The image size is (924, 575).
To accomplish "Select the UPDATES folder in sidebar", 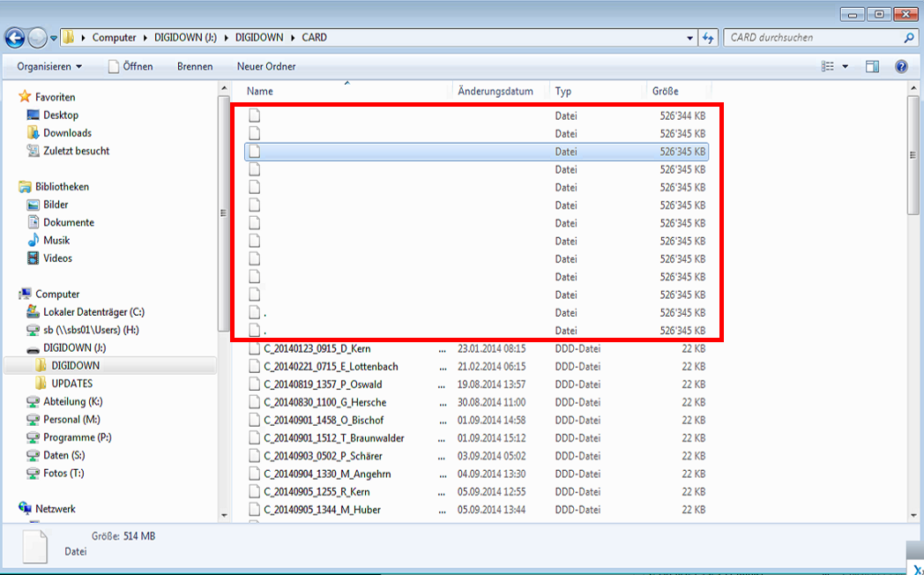I will [71, 384].
